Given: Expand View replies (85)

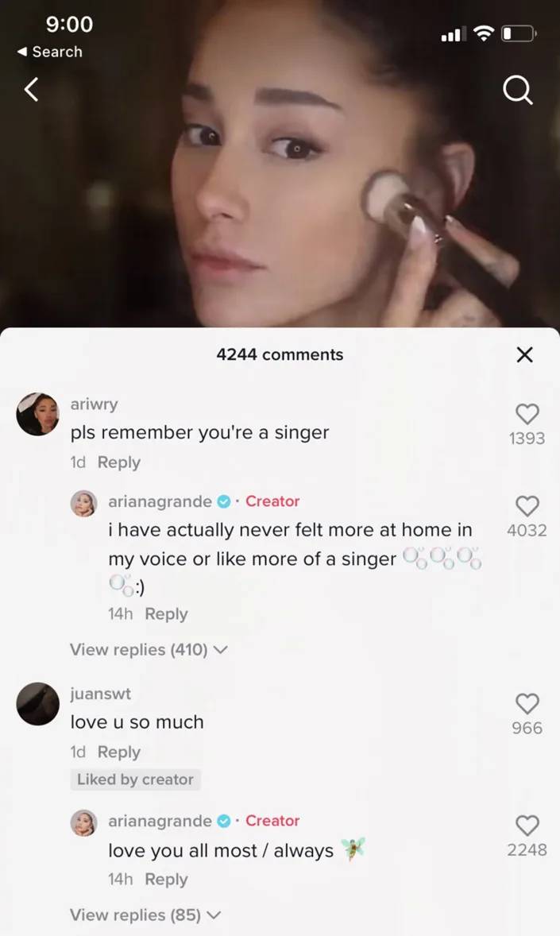Looking at the screenshot, I should pyautogui.click(x=145, y=915).
